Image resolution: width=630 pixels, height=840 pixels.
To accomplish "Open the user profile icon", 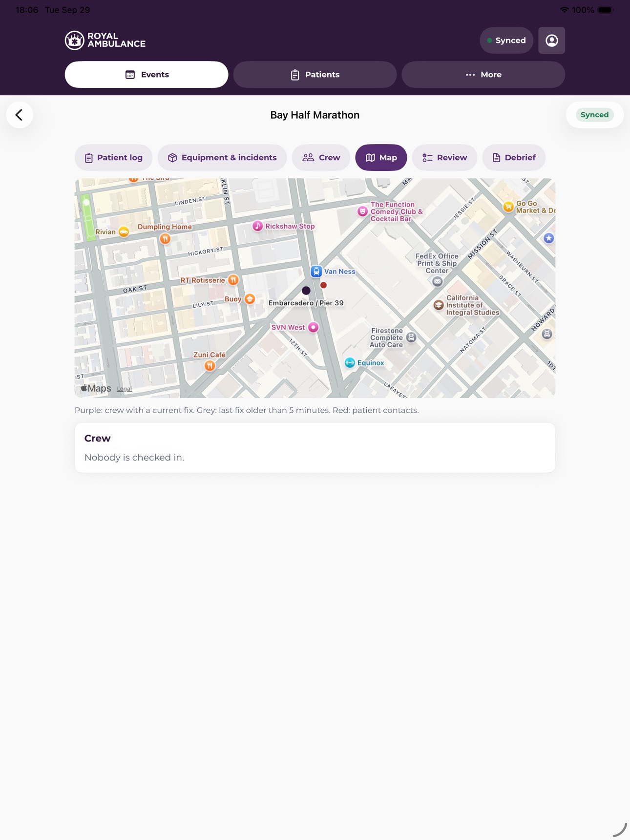I will [x=551, y=41].
